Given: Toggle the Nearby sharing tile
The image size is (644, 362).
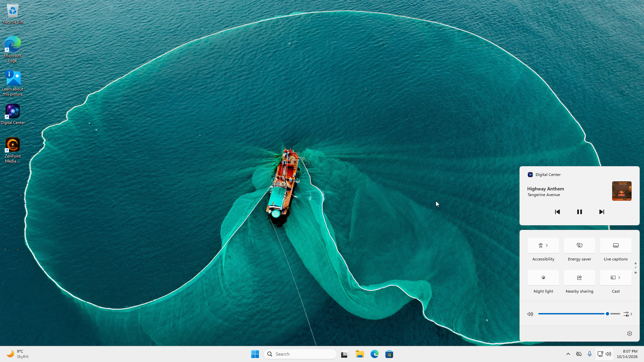Looking at the screenshot, I should tap(580, 278).
